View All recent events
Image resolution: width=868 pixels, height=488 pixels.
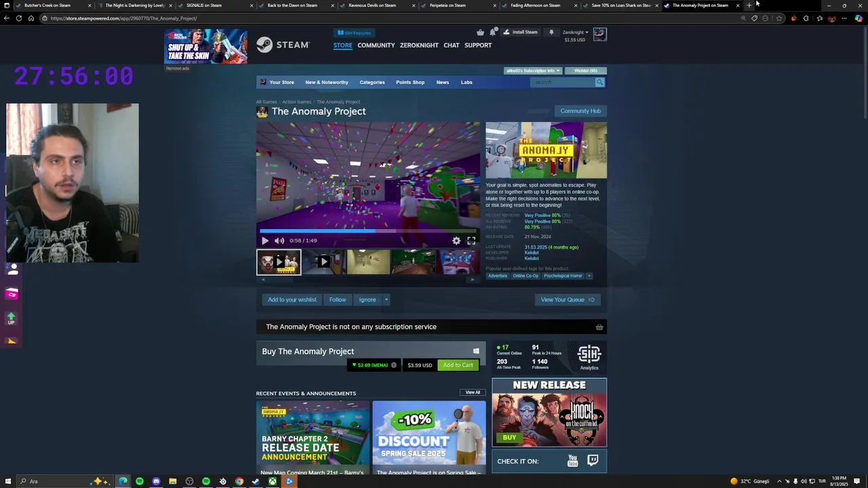473,392
